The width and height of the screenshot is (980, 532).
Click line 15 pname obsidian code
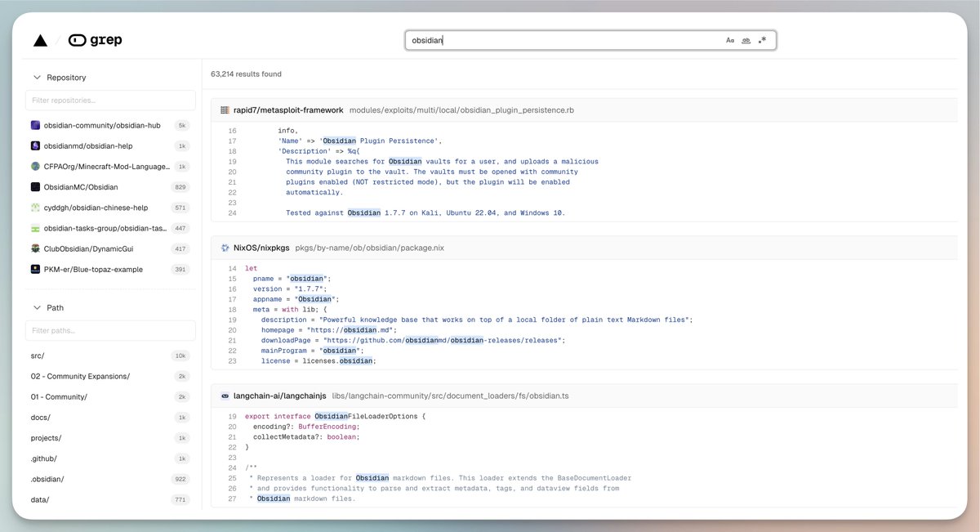(x=292, y=279)
